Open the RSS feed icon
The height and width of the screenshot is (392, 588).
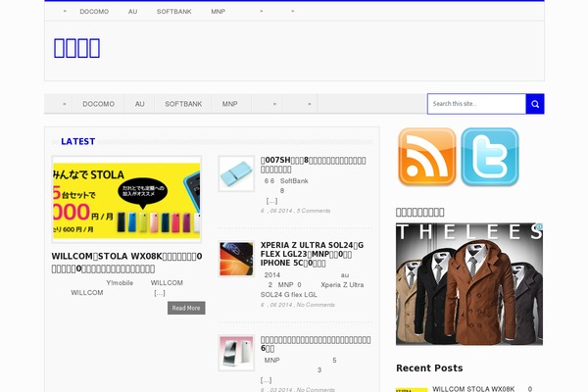pyautogui.click(x=426, y=157)
